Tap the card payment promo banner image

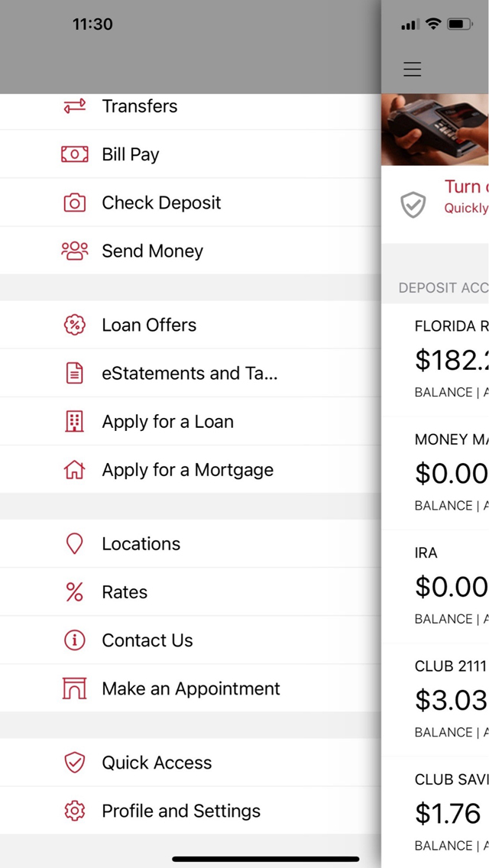coord(436,130)
